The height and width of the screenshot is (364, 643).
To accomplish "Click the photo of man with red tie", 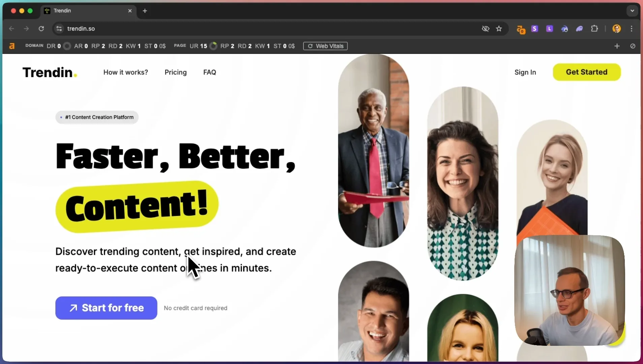I will click(x=373, y=151).
